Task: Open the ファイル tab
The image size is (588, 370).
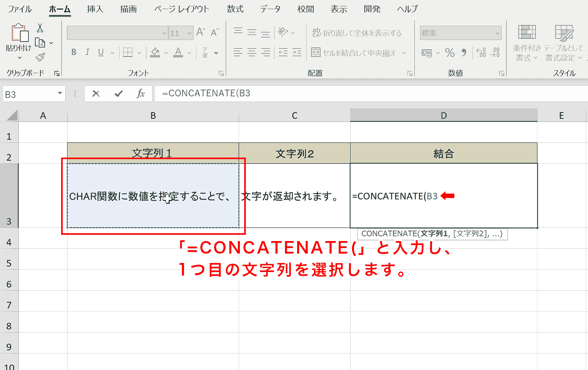Action: [20, 9]
